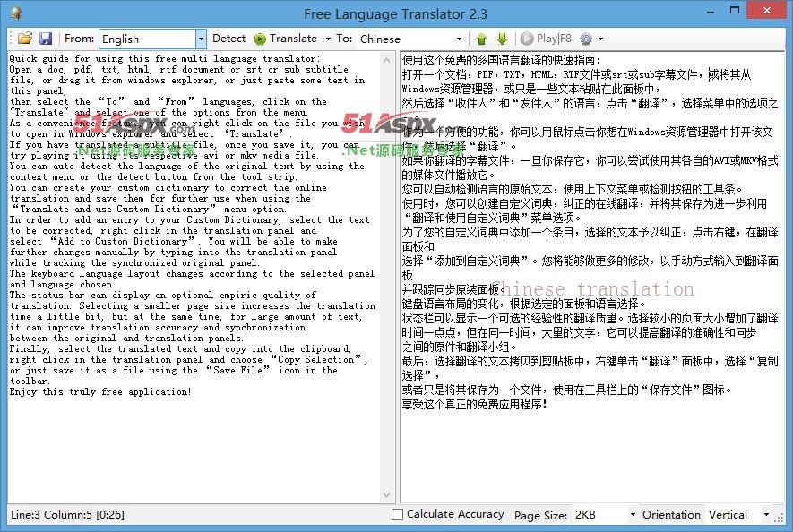Click the Page Size label
793x532 pixels.
[540, 515]
